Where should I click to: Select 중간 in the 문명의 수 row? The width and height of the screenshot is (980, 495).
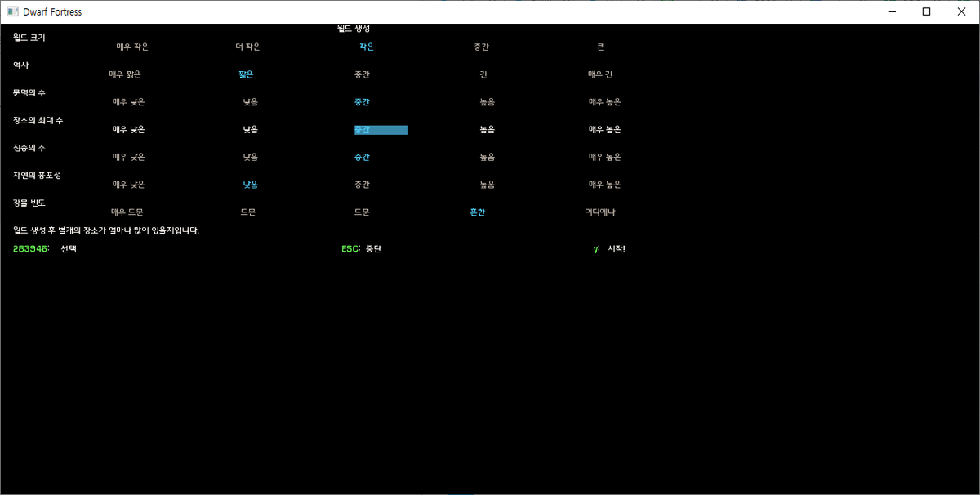pyautogui.click(x=362, y=102)
